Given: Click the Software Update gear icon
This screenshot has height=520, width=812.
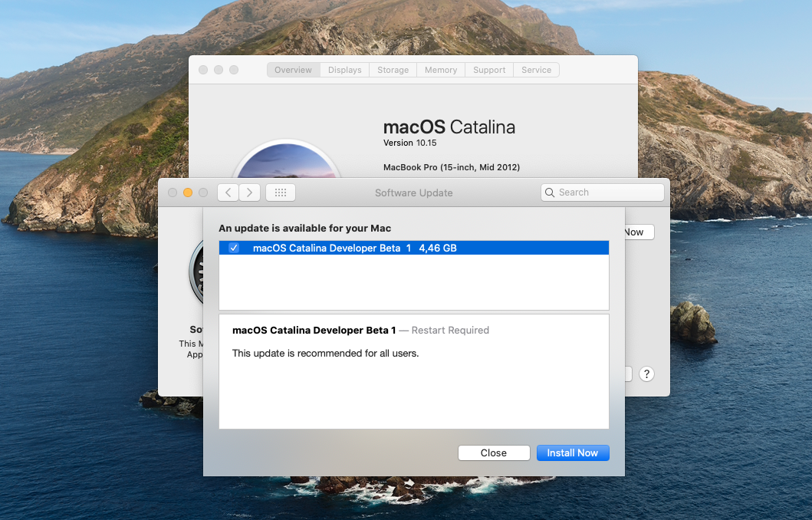Looking at the screenshot, I should [x=196, y=272].
